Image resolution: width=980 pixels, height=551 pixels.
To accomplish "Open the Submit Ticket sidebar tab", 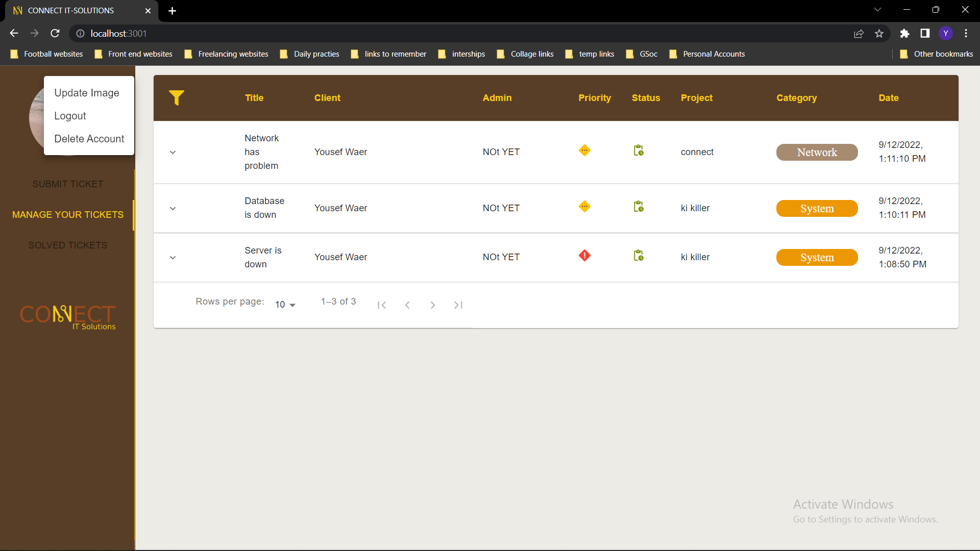I will tap(68, 184).
